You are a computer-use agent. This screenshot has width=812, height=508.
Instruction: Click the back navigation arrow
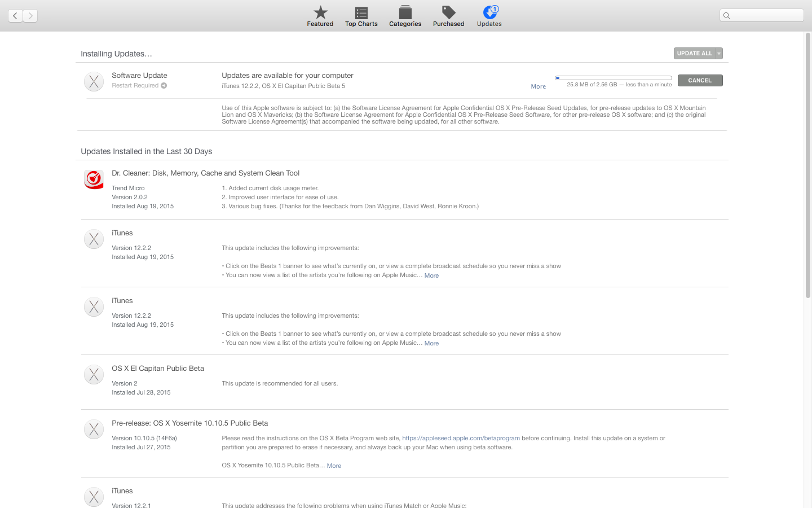pyautogui.click(x=15, y=16)
